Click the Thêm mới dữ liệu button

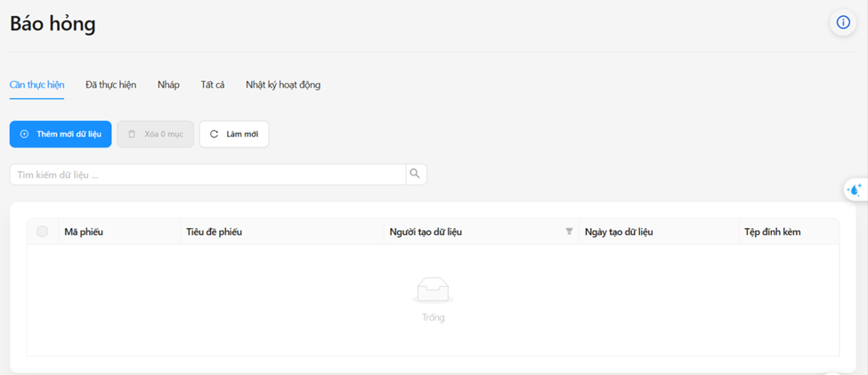[x=61, y=135]
